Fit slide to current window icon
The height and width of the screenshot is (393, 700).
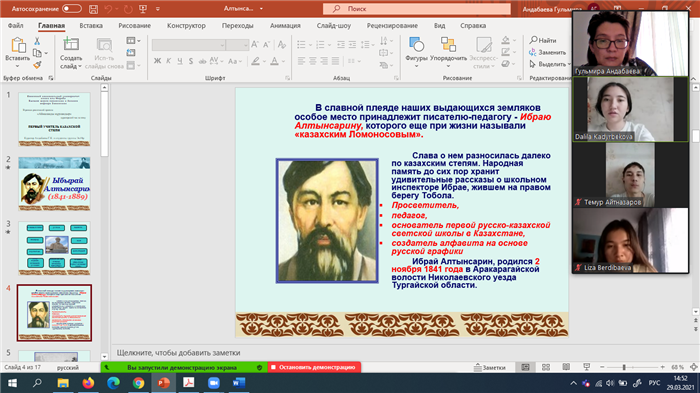point(694,367)
